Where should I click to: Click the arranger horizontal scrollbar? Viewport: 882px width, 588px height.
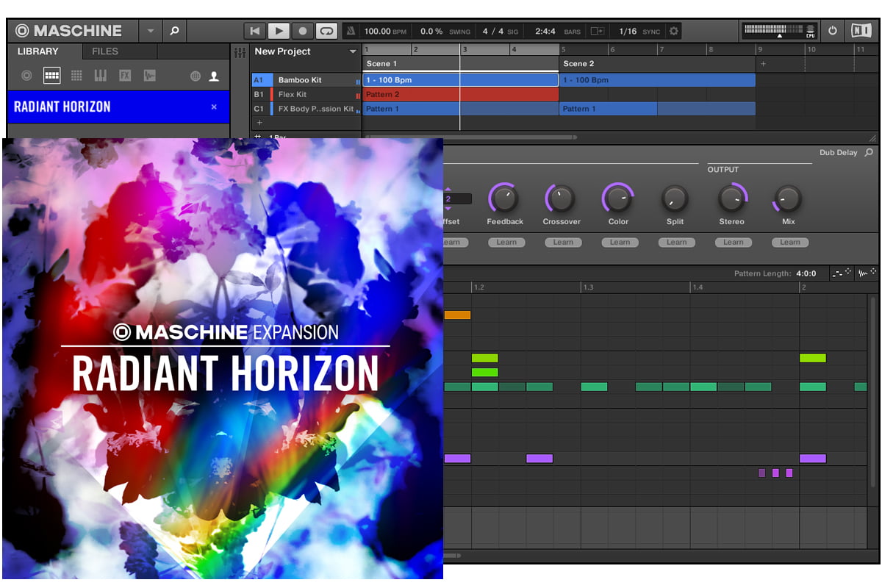470,137
